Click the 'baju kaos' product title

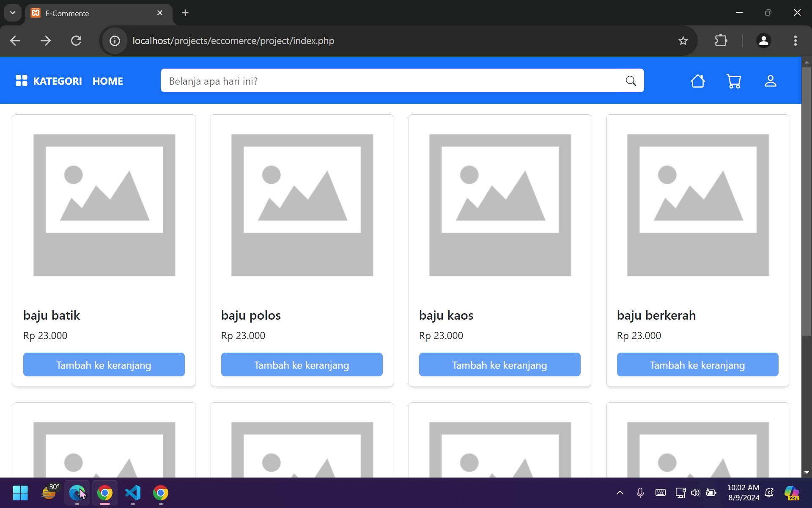(x=446, y=315)
